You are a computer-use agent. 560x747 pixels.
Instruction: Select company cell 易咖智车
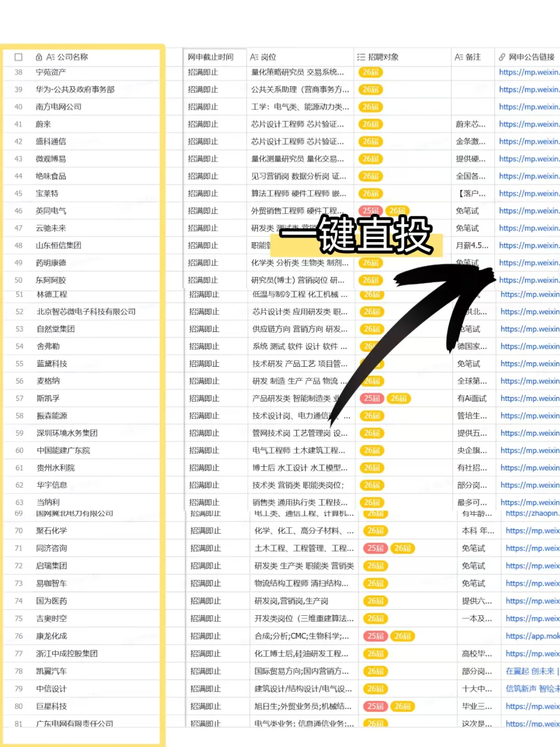point(51,583)
